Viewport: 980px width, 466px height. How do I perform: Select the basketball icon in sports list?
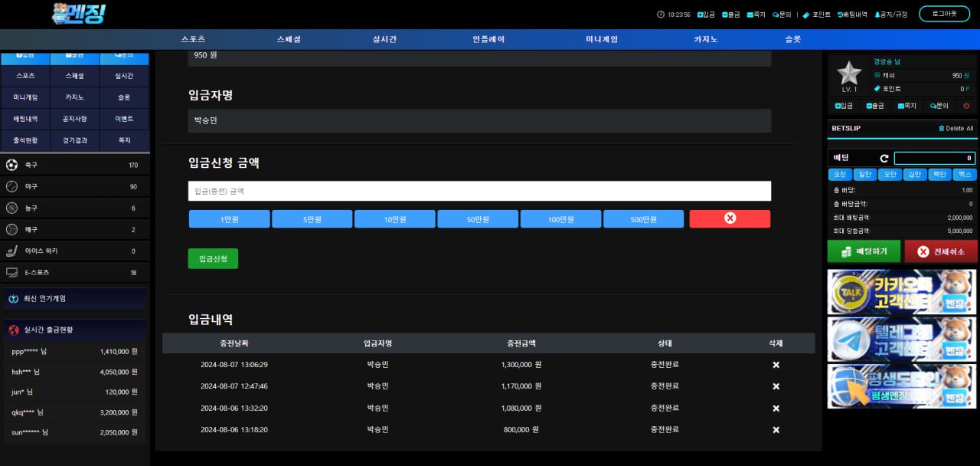pos(12,208)
